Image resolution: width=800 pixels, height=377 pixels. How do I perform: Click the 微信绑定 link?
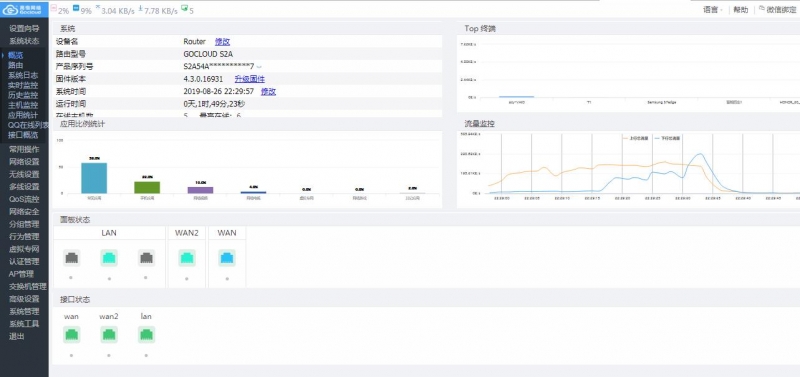tap(782, 9)
